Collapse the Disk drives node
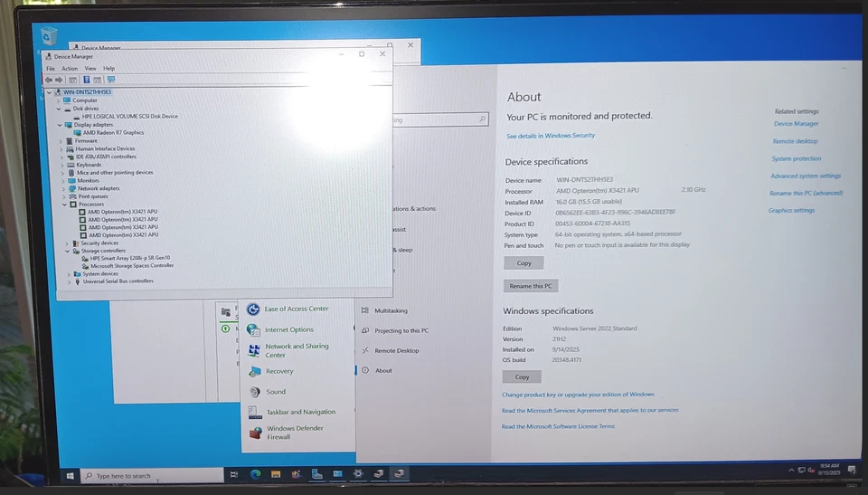868x495 pixels. click(x=59, y=109)
